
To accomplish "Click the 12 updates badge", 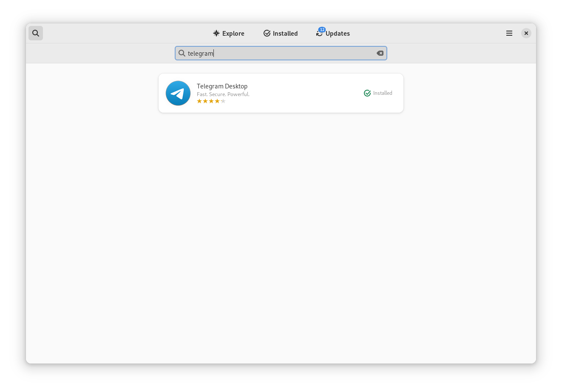I will pyautogui.click(x=322, y=30).
